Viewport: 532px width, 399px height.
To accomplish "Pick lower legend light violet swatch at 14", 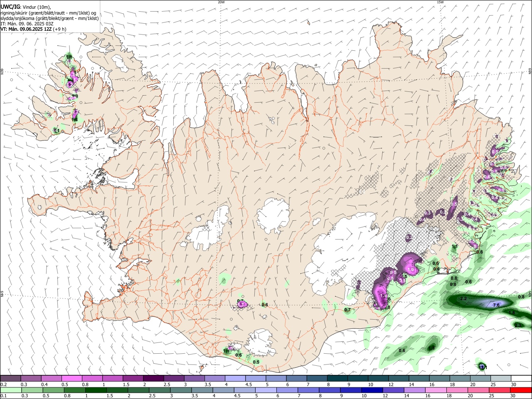I will pyautogui.click(x=415, y=390).
